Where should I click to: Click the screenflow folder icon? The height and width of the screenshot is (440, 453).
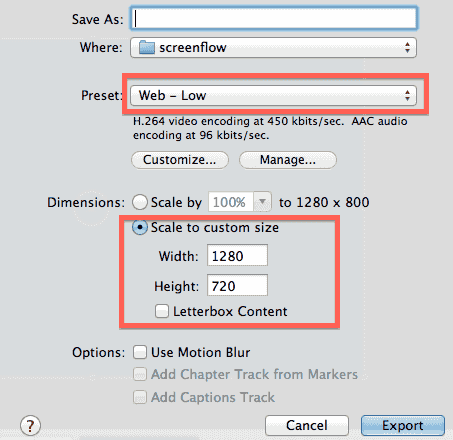[x=147, y=48]
